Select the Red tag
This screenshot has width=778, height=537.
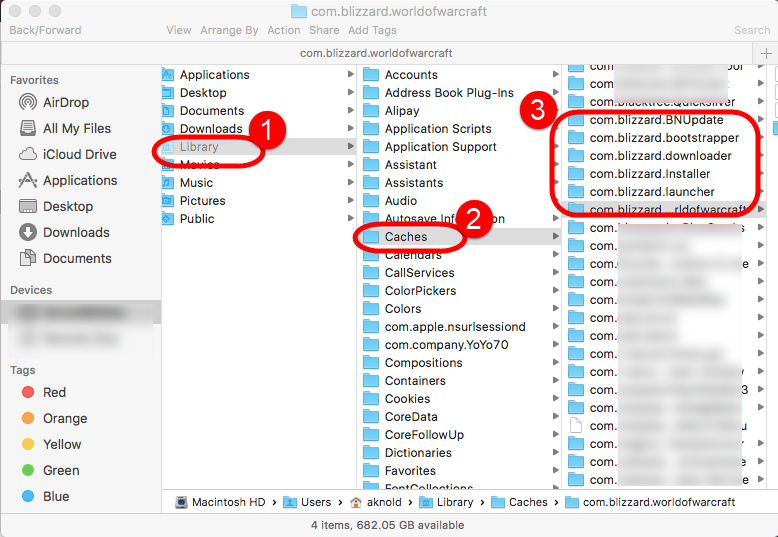(x=44, y=392)
